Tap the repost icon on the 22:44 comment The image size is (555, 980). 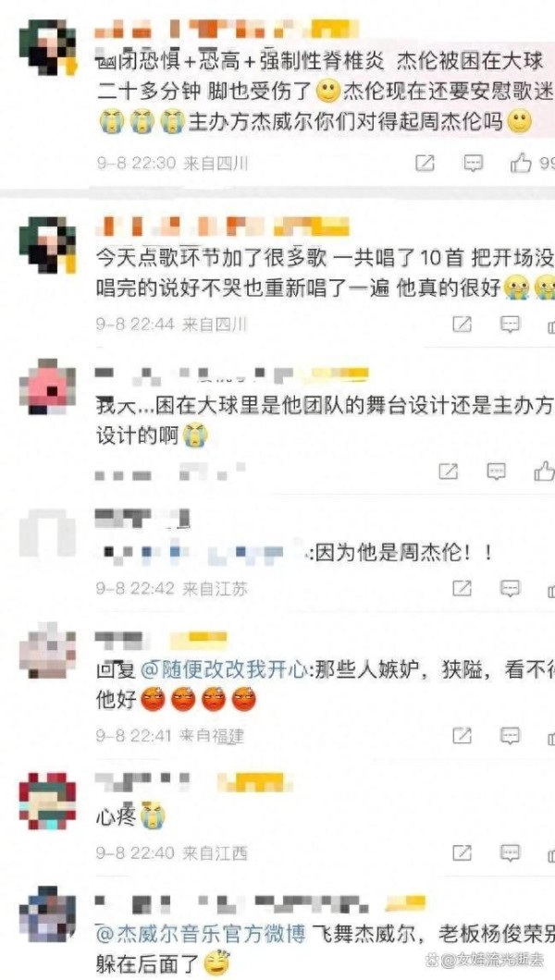pyautogui.click(x=462, y=324)
